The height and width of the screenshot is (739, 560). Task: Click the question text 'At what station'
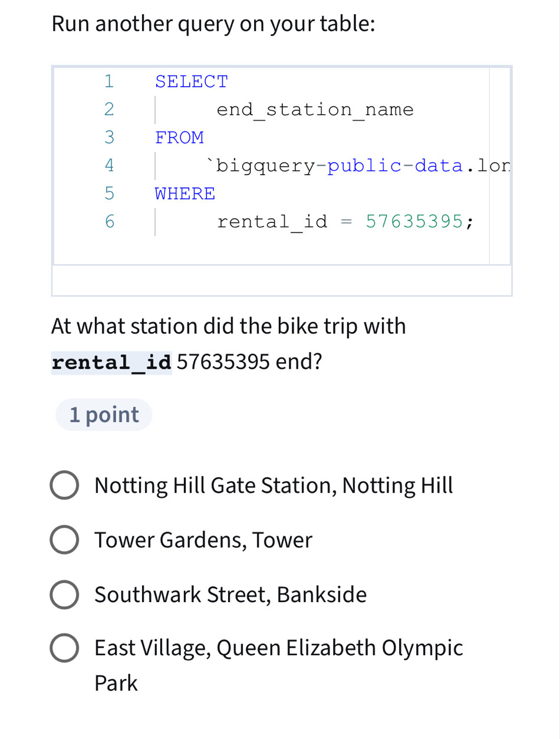click(x=124, y=326)
